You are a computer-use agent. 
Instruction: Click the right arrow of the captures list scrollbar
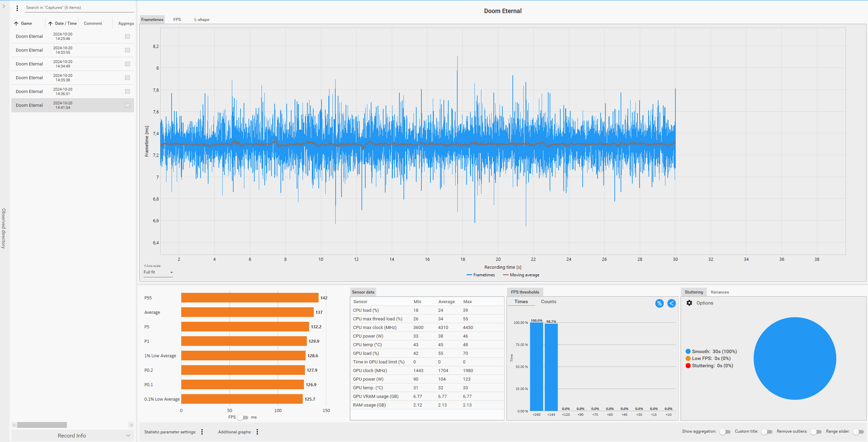pyautogui.click(x=131, y=425)
